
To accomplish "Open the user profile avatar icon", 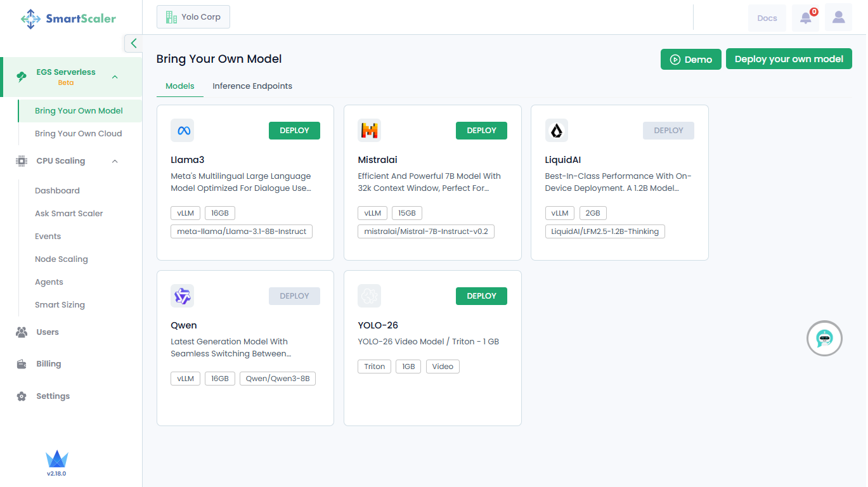I will click(838, 18).
